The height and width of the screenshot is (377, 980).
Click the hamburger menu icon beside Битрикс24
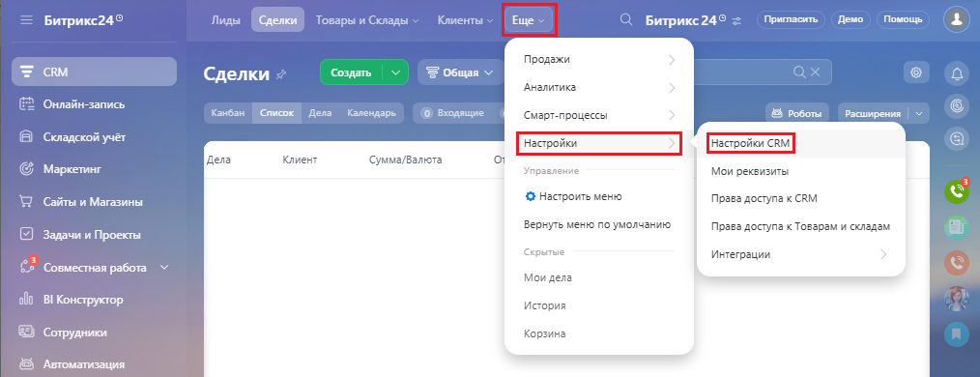click(26, 20)
